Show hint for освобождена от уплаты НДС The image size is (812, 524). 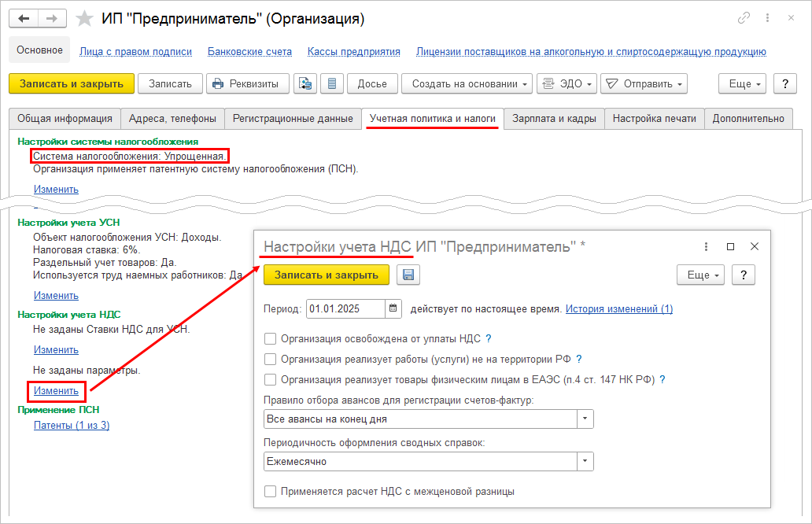click(x=489, y=338)
